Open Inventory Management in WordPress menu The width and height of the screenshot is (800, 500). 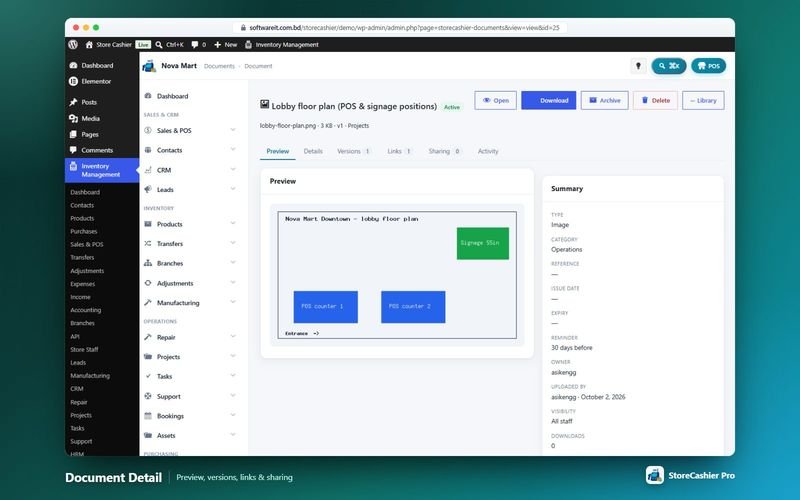(x=102, y=170)
